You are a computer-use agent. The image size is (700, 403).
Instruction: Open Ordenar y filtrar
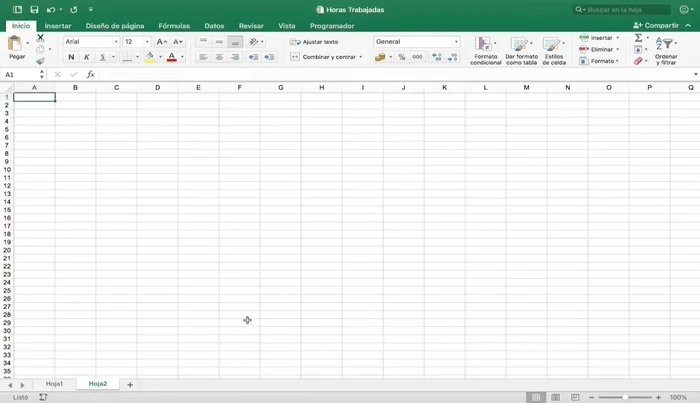(x=666, y=50)
